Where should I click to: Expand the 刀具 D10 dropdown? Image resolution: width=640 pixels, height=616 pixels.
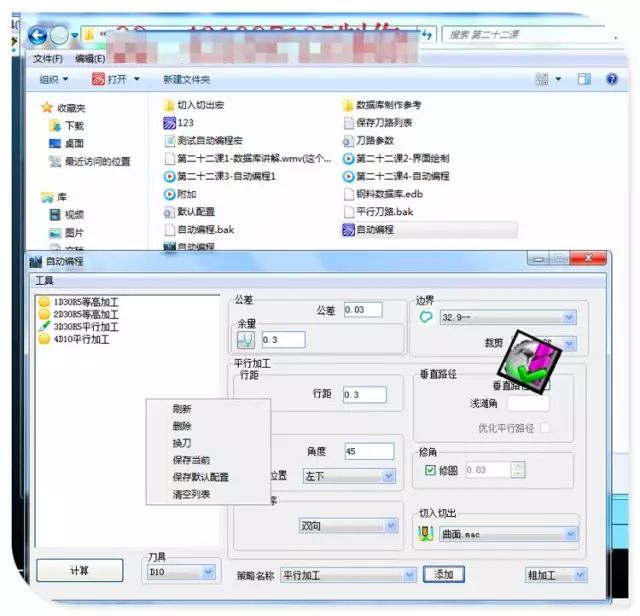pos(208,572)
